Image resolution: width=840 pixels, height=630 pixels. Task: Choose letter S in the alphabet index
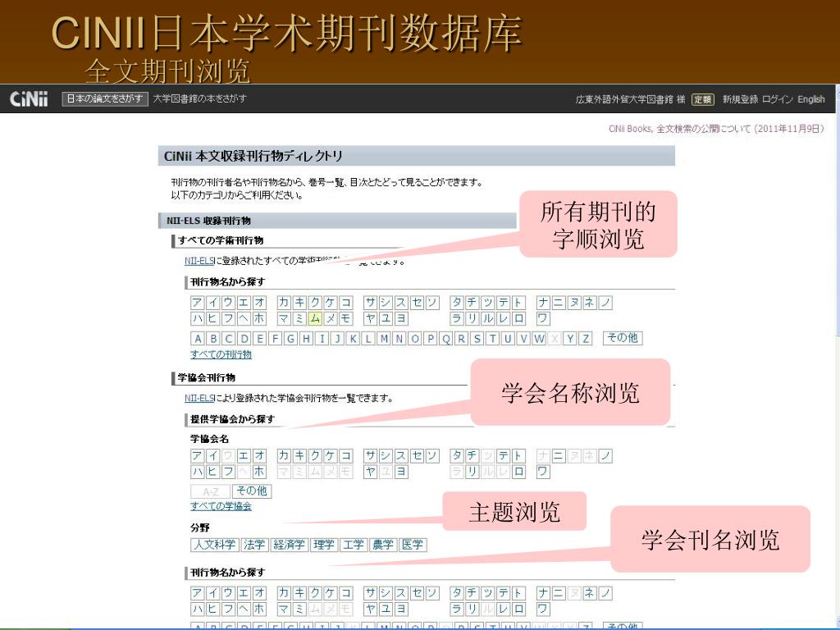[x=477, y=339]
